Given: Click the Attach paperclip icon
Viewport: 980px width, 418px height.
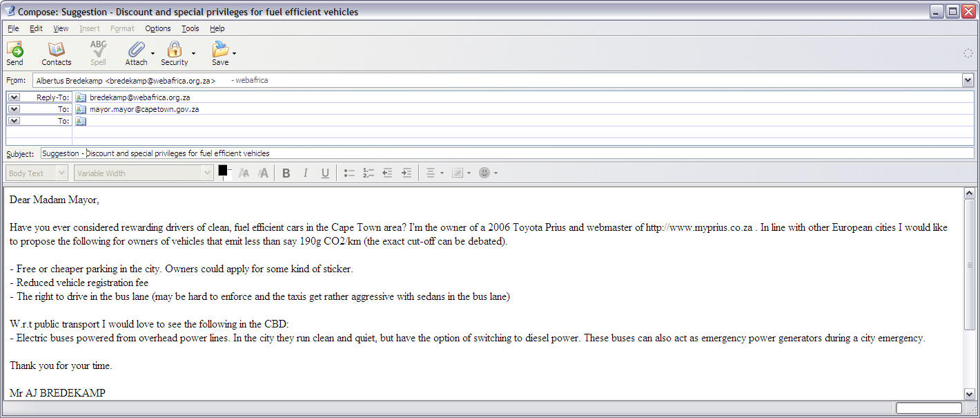Looking at the screenshot, I should pos(136,49).
